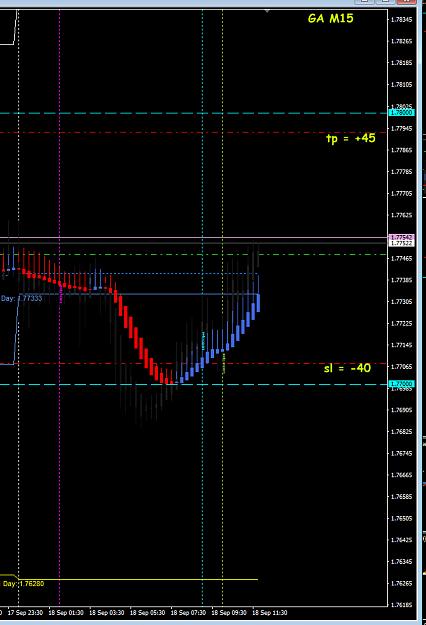Viewport: 426px width, 625px height.
Task: Select the "sl = -40" label
Action: pyautogui.click(x=347, y=368)
